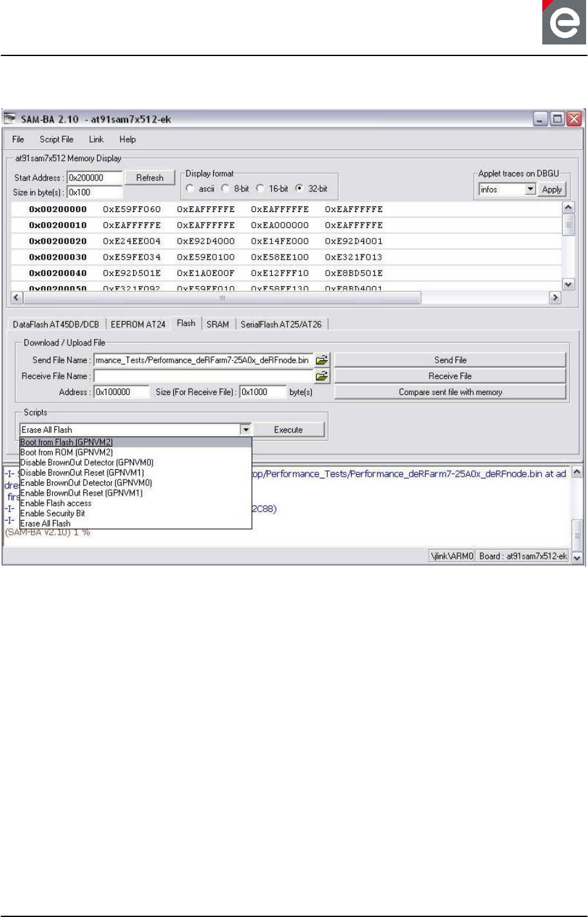Click console log scroll down arrow
This screenshot has width=588, height=917.
[x=578, y=558]
